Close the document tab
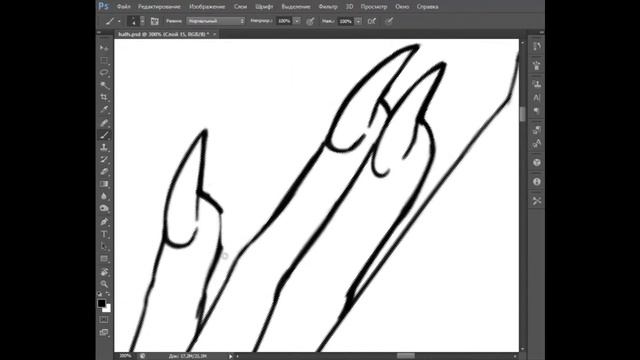Viewport: 640px width, 360px height. point(215,34)
